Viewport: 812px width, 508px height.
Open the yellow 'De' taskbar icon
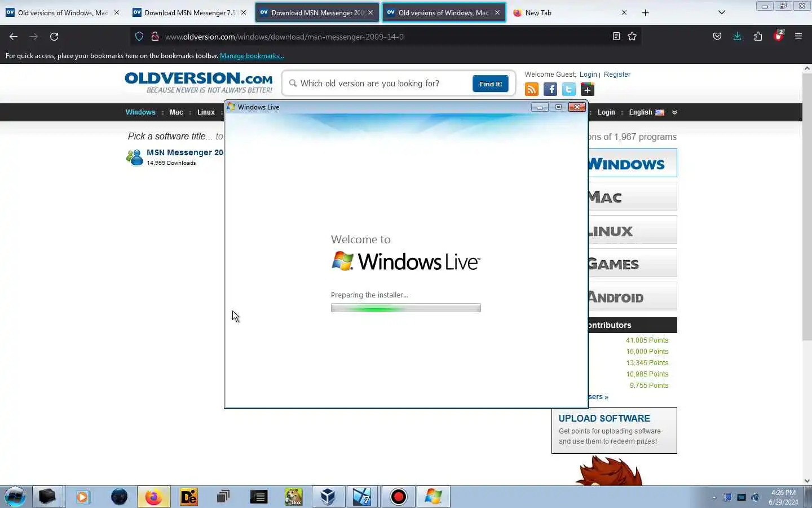189,497
